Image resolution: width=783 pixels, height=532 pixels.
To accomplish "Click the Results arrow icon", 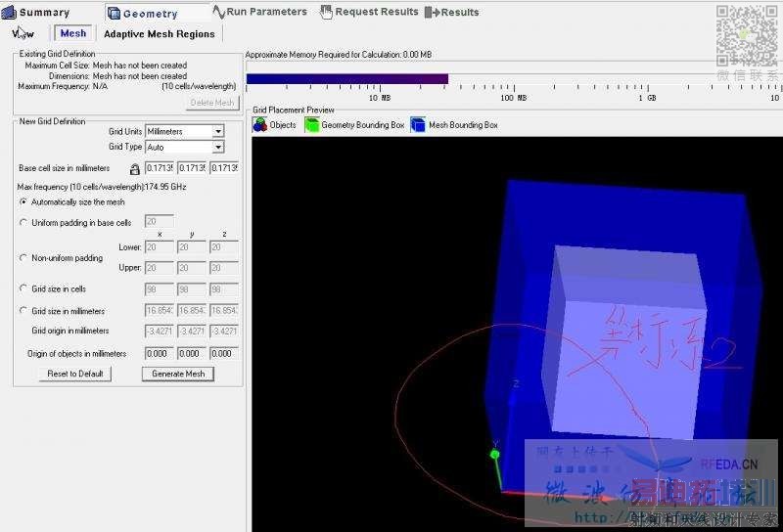I will [432, 13].
